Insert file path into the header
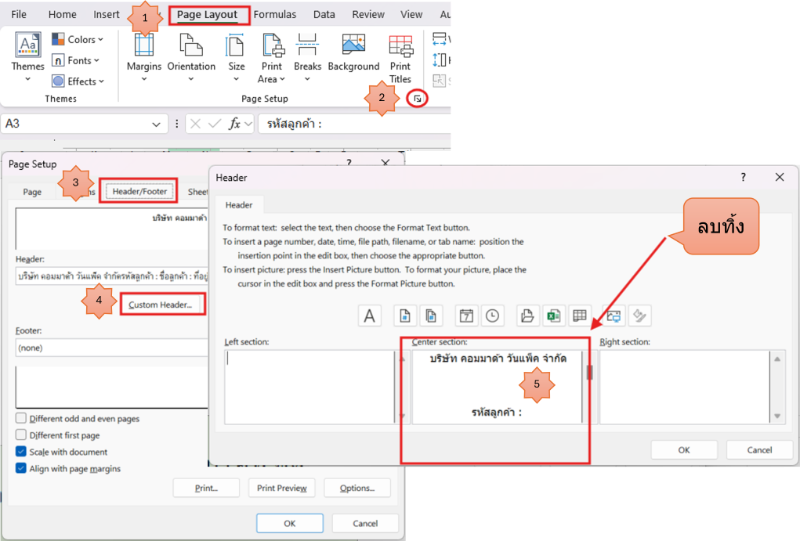 point(527,315)
